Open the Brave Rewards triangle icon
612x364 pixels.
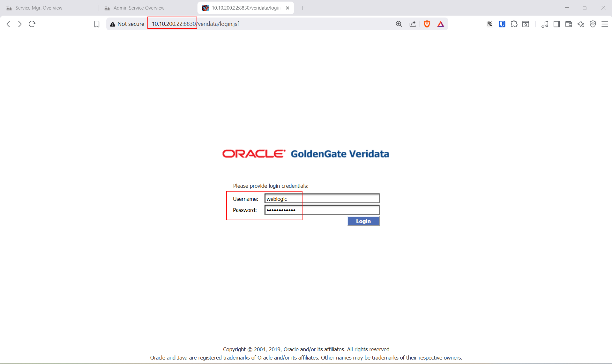pyautogui.click(x=441, y=24)
